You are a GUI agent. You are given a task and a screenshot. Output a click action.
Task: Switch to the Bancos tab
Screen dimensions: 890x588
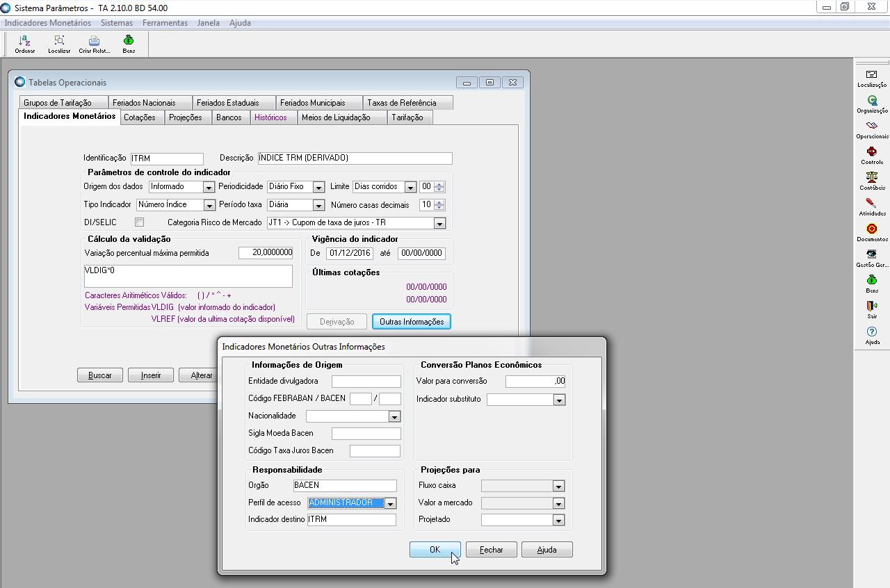pyautogui.click(x=229, y=117)
